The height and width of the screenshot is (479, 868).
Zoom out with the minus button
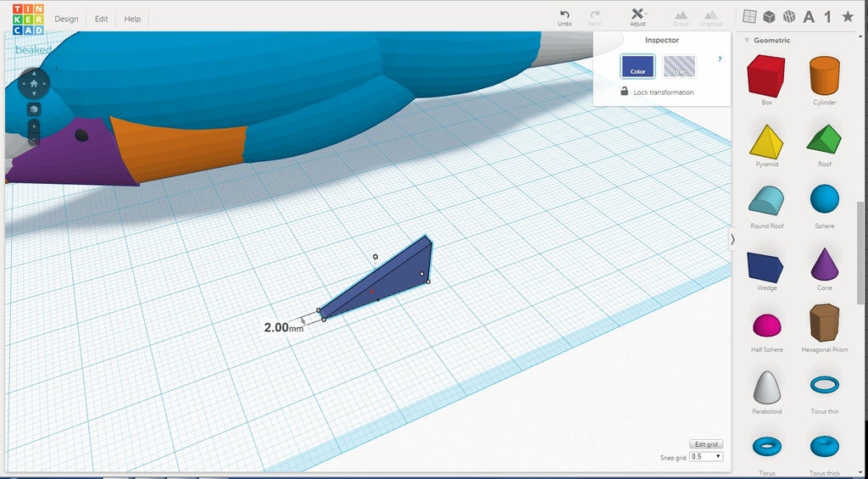coord(34,139)
